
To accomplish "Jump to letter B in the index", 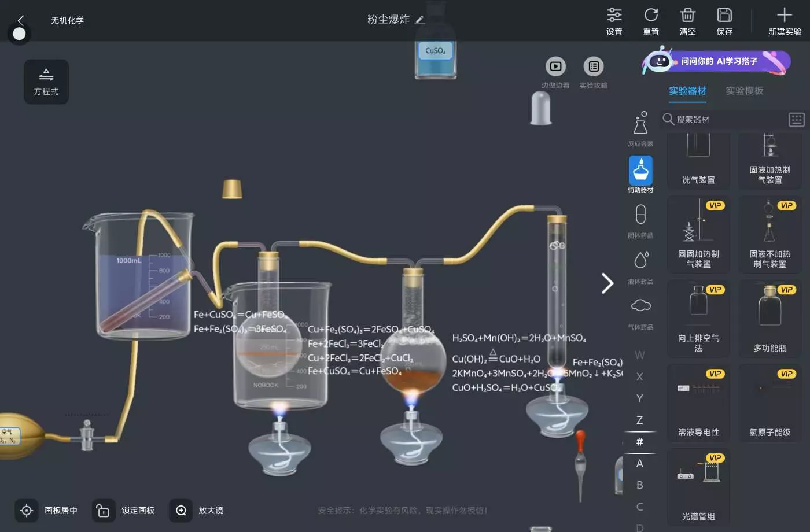I will (x=639, y=485).
